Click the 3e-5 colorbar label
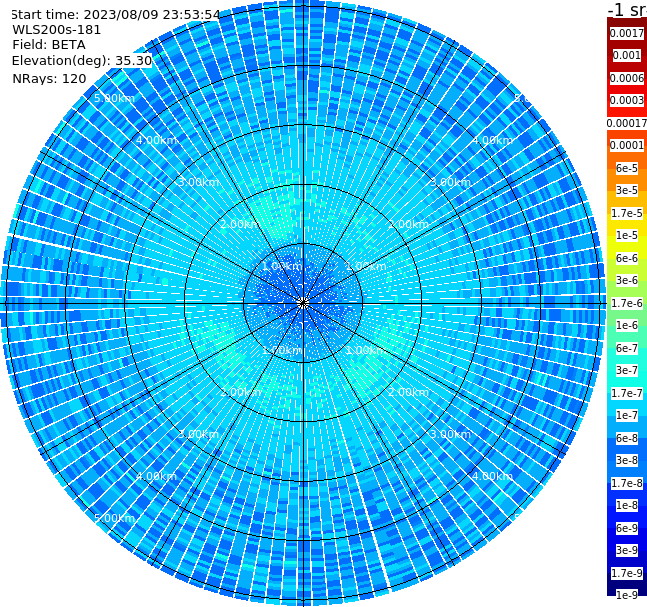Viewport: 647px width, 607px height. [627, 190]
